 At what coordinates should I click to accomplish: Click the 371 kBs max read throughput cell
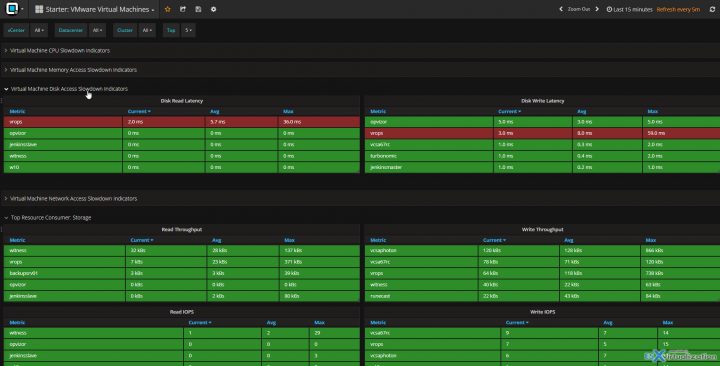click(x=320, y=262)
